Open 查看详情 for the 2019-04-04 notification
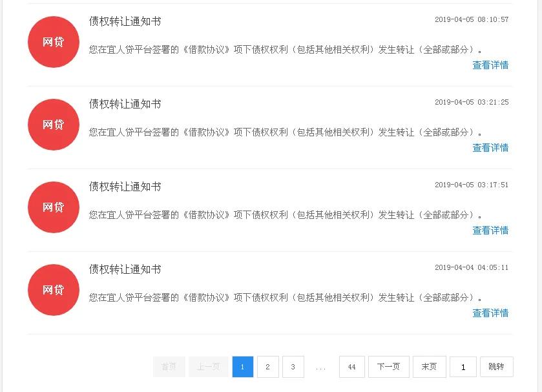The height and width of the screenshot is (392, 542). tap(489, 313)
